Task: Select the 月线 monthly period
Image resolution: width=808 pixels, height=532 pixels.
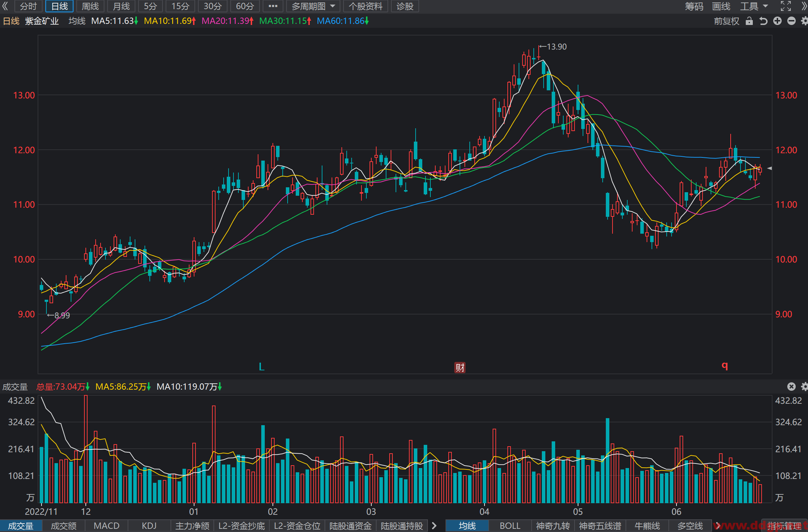Action: (x=121, y=6)
